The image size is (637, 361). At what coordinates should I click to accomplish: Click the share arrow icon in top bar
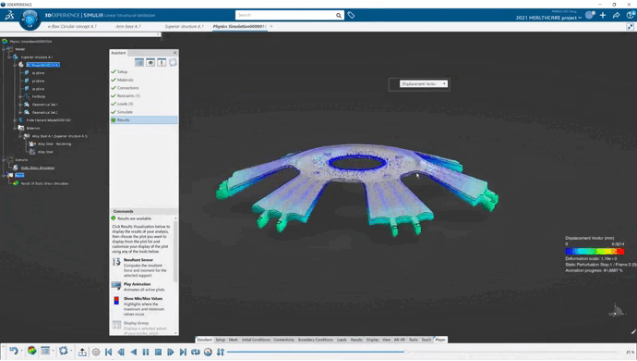click(x=616, y=15)
